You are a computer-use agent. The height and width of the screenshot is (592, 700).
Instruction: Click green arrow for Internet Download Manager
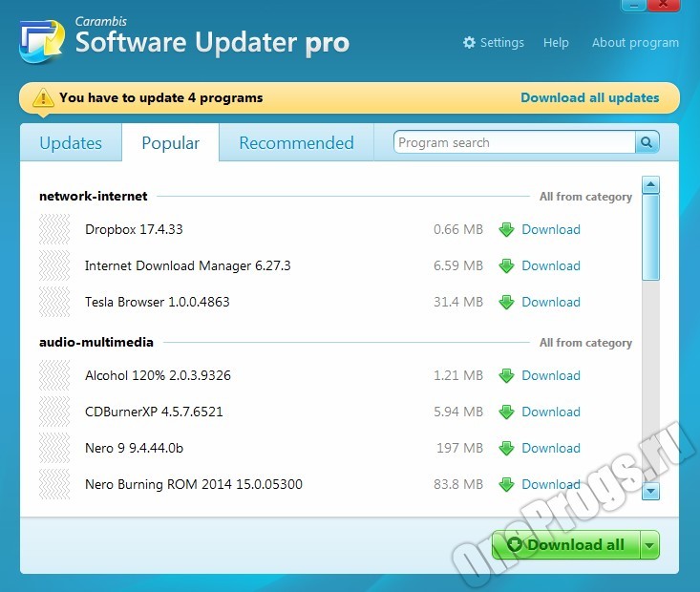click(507, 265)
